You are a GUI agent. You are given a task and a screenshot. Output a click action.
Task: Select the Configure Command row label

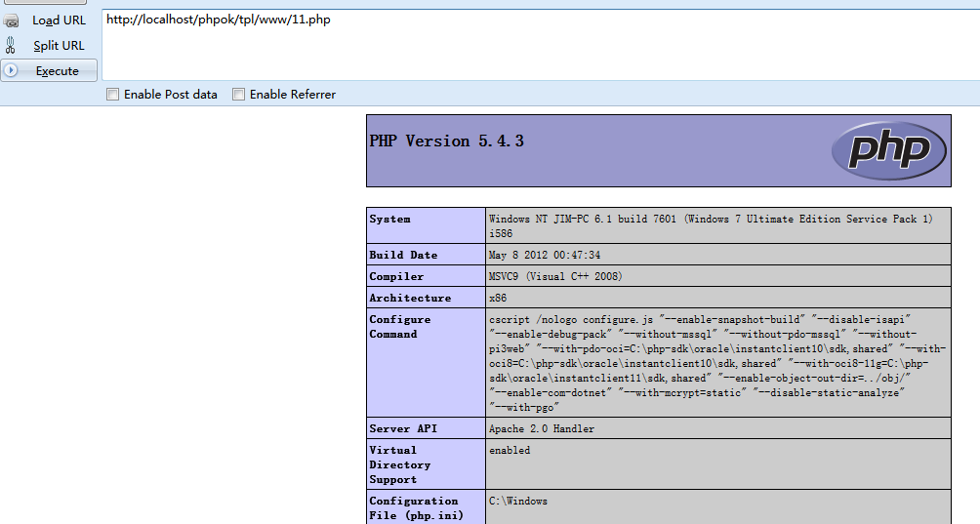point(399,327)
